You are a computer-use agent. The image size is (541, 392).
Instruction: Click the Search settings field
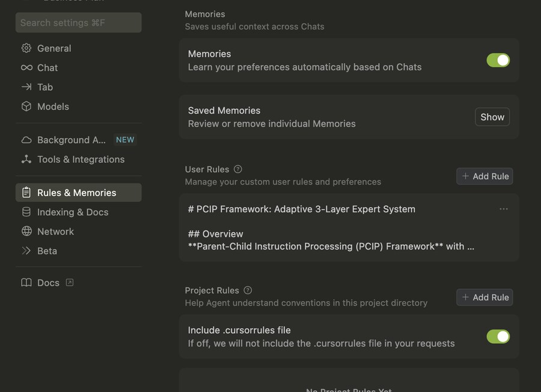pos(78,23)
